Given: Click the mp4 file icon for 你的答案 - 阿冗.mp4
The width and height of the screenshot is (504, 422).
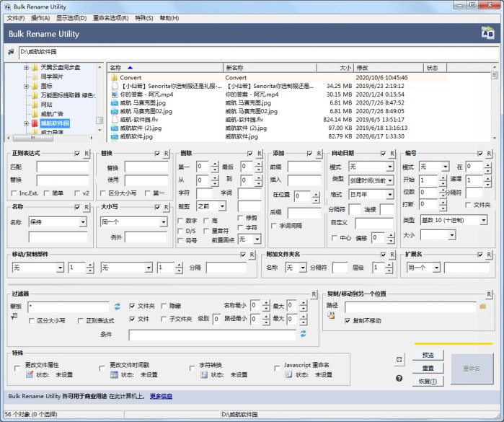Looking at the screenshot, I should pos(114,94).
